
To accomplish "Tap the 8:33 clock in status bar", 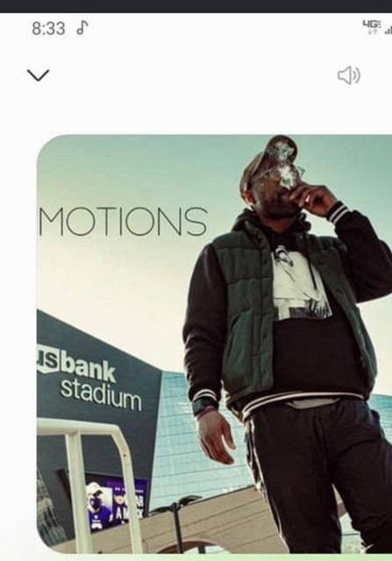I will (x=48, y=28).
